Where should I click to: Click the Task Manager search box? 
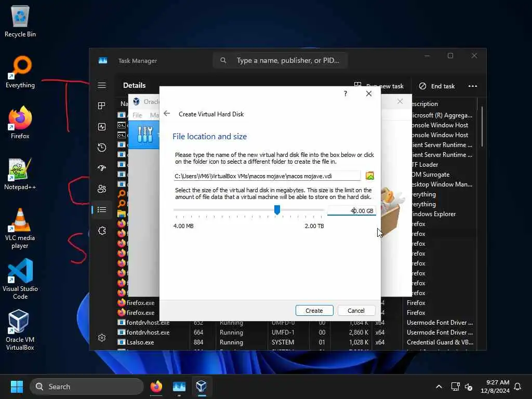(280, 60)
